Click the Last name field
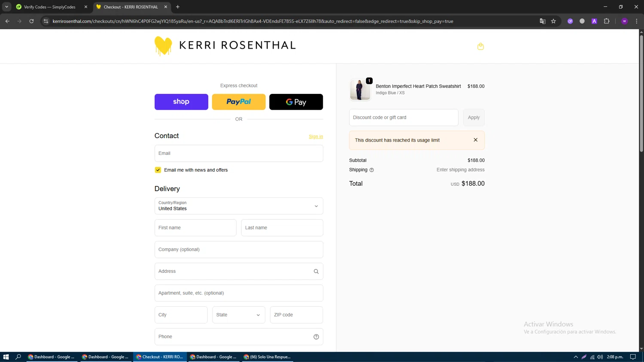This screenshot has width=644, height=362. pyautogui.click(x=282, y=228)
